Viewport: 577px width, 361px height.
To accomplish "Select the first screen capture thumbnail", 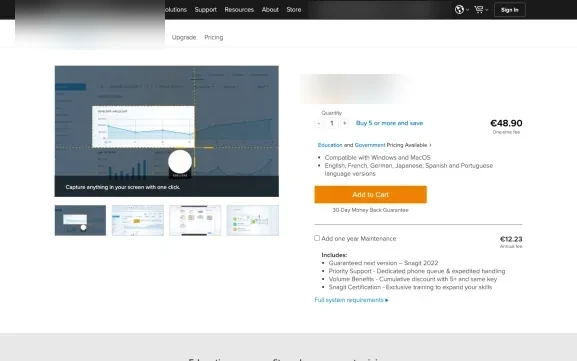I will [80, 220].
